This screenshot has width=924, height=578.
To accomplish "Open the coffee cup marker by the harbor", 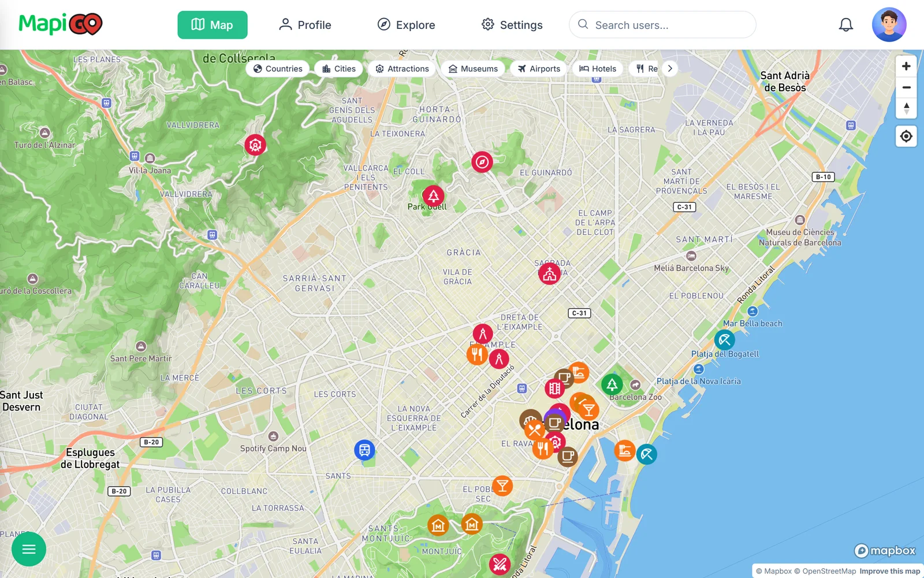I will (x=567, y=457).
